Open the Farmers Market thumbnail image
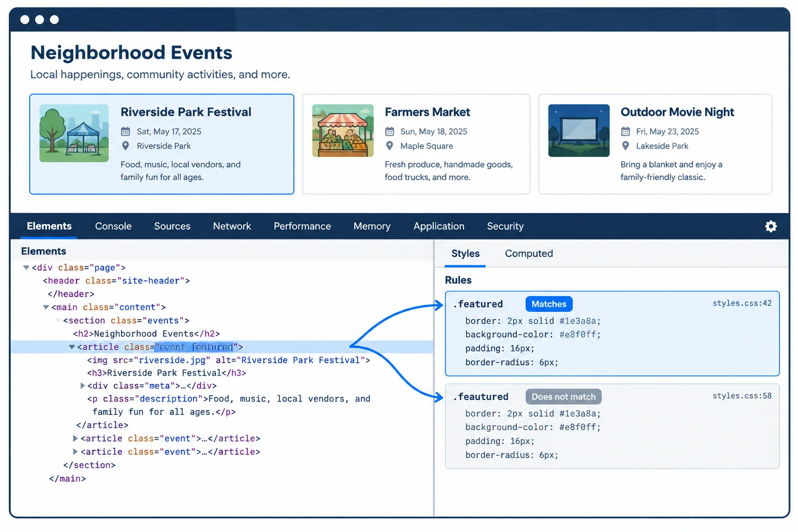 pos(343,130)
